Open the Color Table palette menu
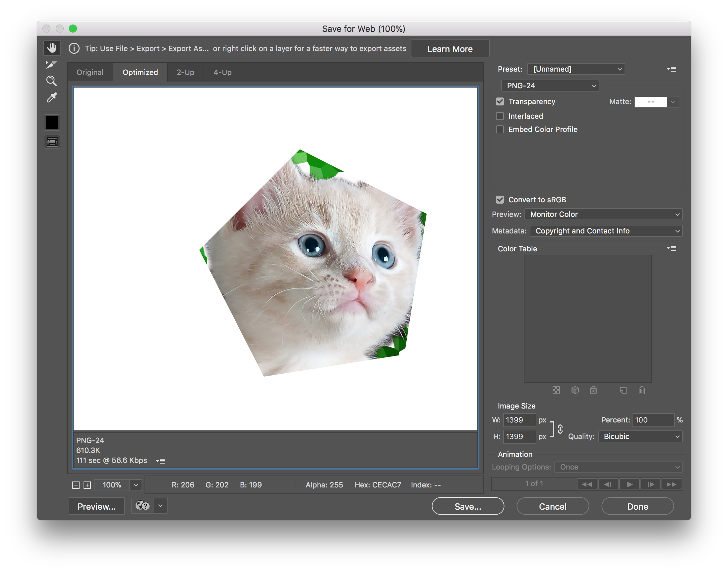728x573 pixels. (672, 249)
